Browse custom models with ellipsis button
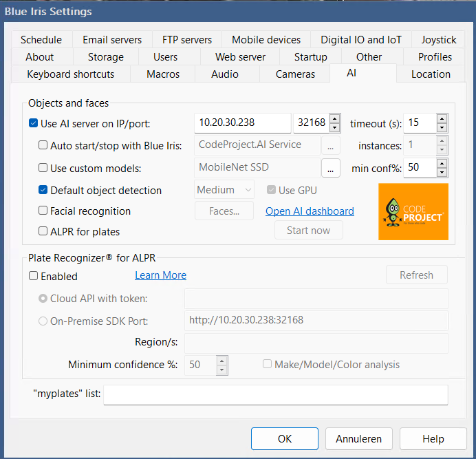Screen dimensions: 476x459 pos(331,168)
